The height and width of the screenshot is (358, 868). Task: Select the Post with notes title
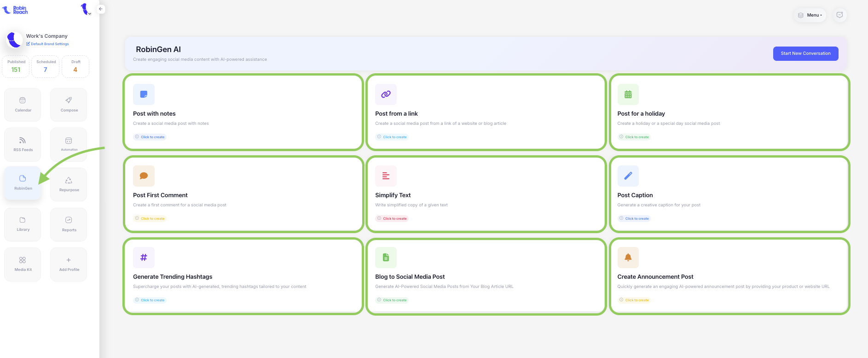click(154, 114)
